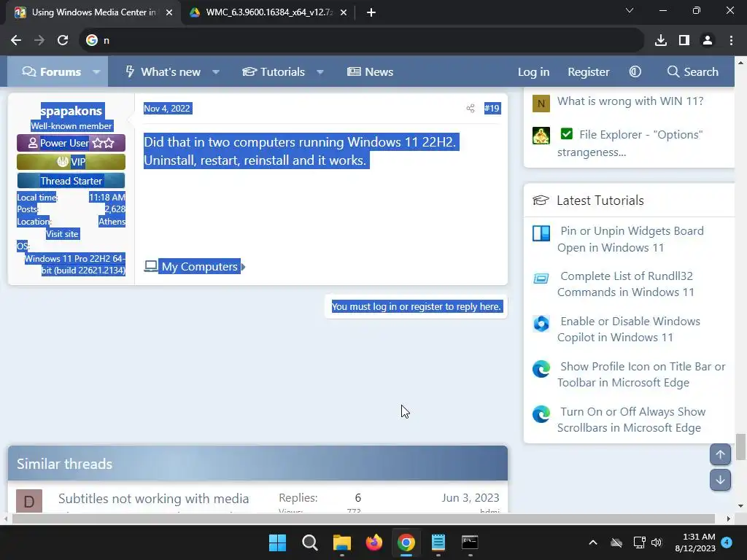This screenshot has width=747, height=560.
Task: Open Windows taskbar search
Action: click(x=309, y=542)
